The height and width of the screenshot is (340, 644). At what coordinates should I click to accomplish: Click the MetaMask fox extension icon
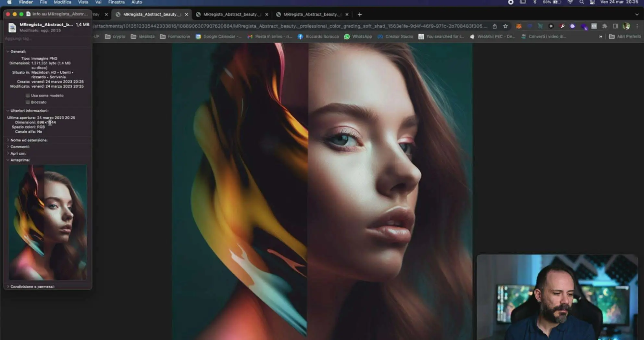point(519,26)
